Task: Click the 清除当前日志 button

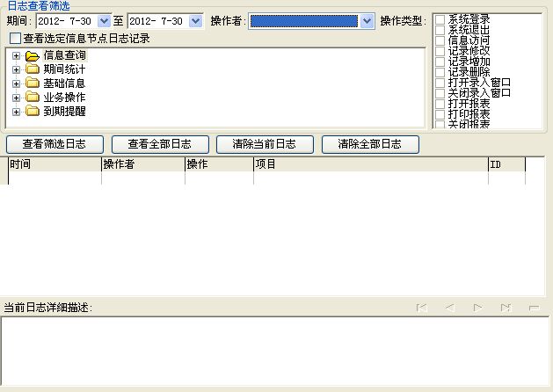Action: click(x=265, y=144)
